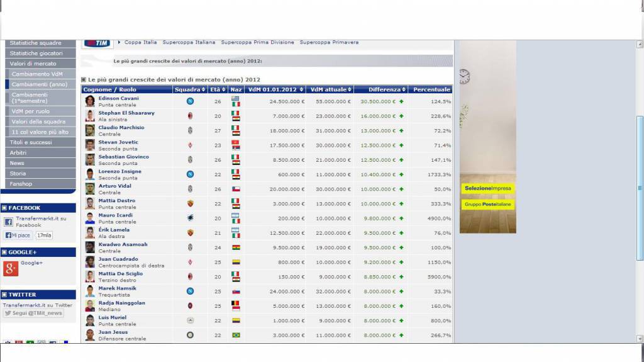Viewport: 644px width, 362px height.
Task: Click the Brazil flag in Juan Jesus's row
Action: 235,335
